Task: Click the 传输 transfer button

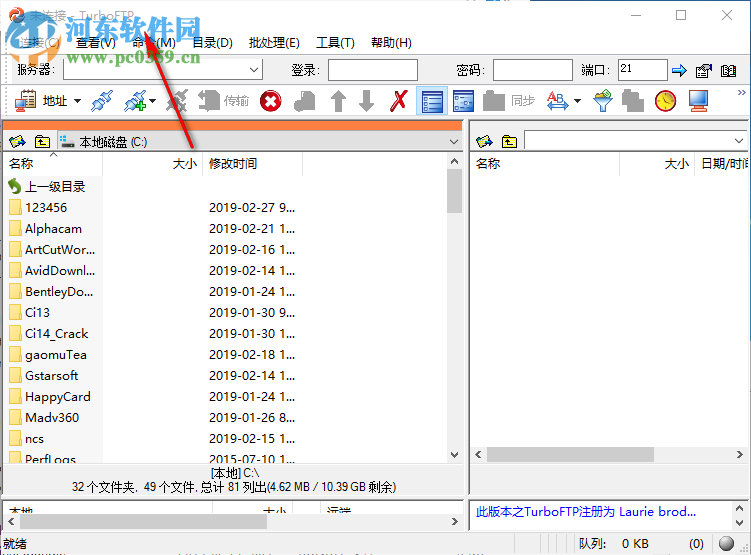Action: [223, 101]
